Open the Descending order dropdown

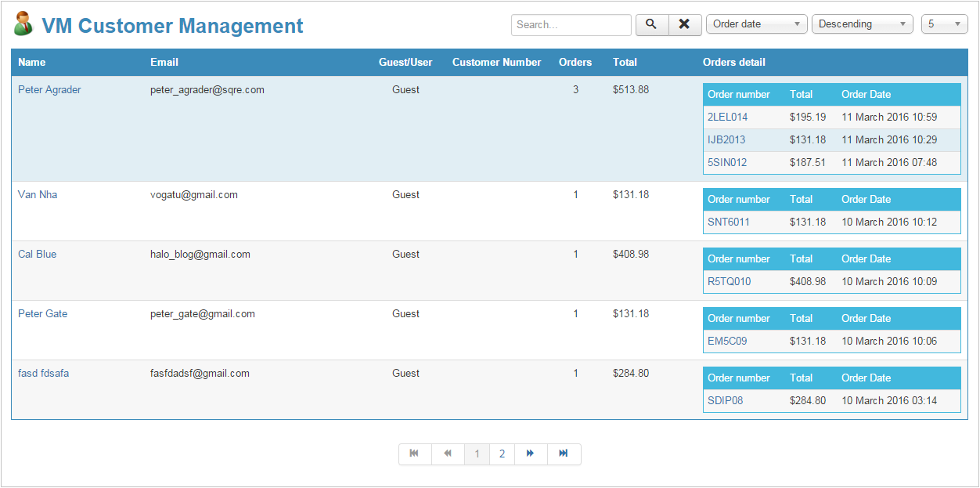[x=863, y=24]
